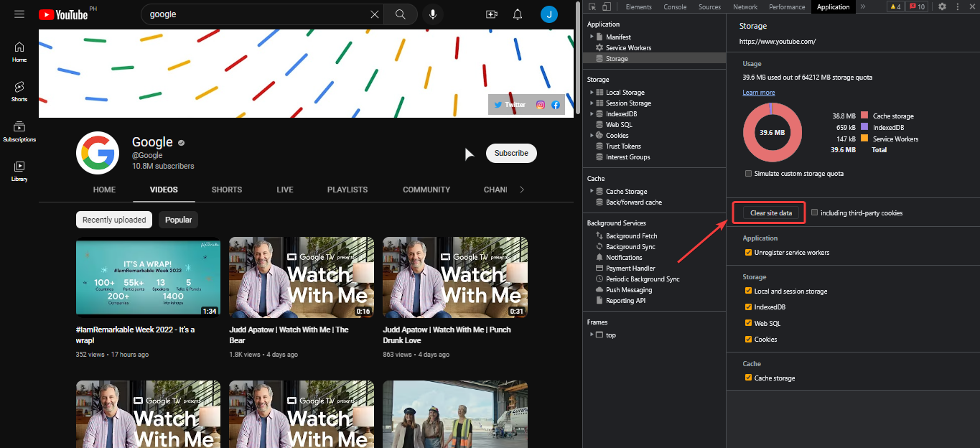
Task: Open Shorts in the sidebar
Action: point(19,91)
